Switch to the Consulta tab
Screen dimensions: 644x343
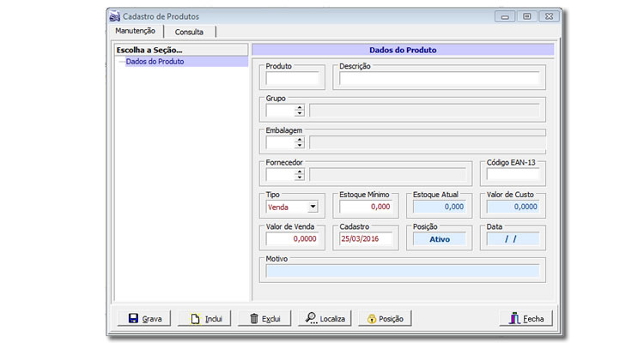[190, 32]
